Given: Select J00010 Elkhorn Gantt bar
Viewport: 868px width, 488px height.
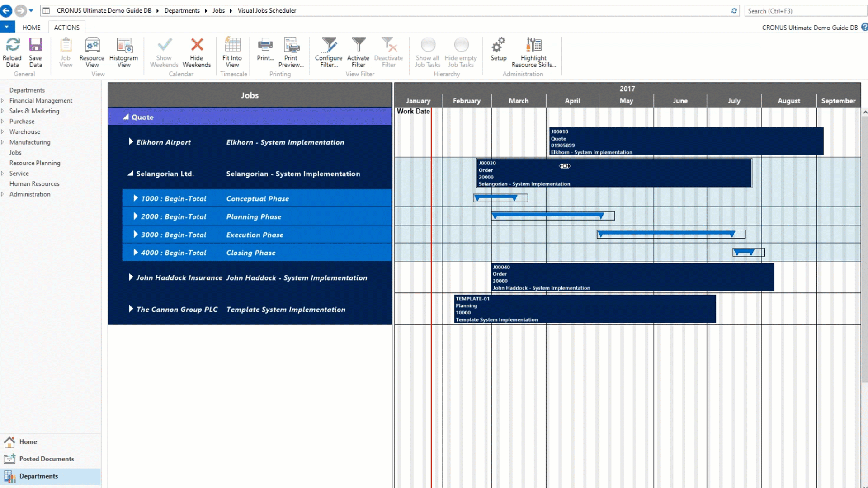Looking at the screenshot, I should point(686,141).
